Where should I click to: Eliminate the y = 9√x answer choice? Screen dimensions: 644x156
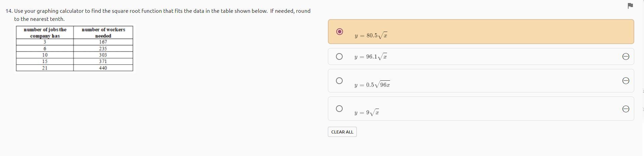[x=626, y=109]
